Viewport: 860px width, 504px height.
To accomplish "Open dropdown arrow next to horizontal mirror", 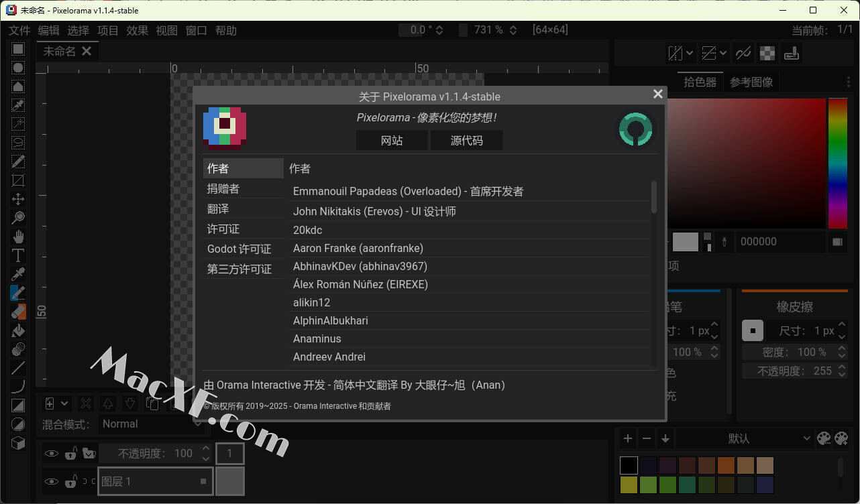I will (x=690, y=53).
